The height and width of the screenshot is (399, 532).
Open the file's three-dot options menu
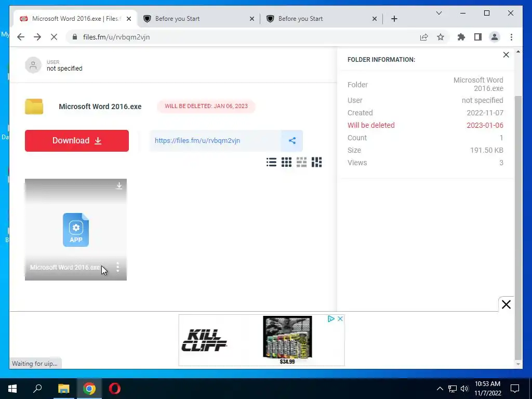tap(118, 267)
